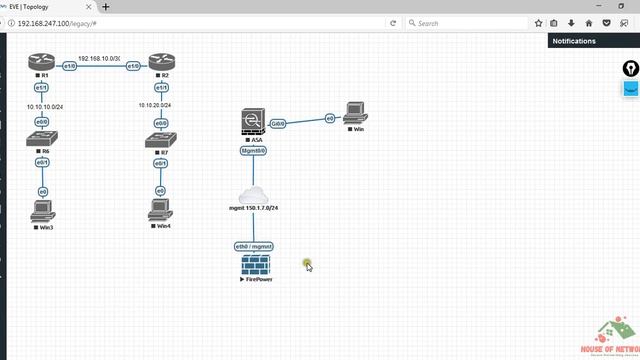
Task: Click the e0/0 interface label above R7
Action: point(161,123)
